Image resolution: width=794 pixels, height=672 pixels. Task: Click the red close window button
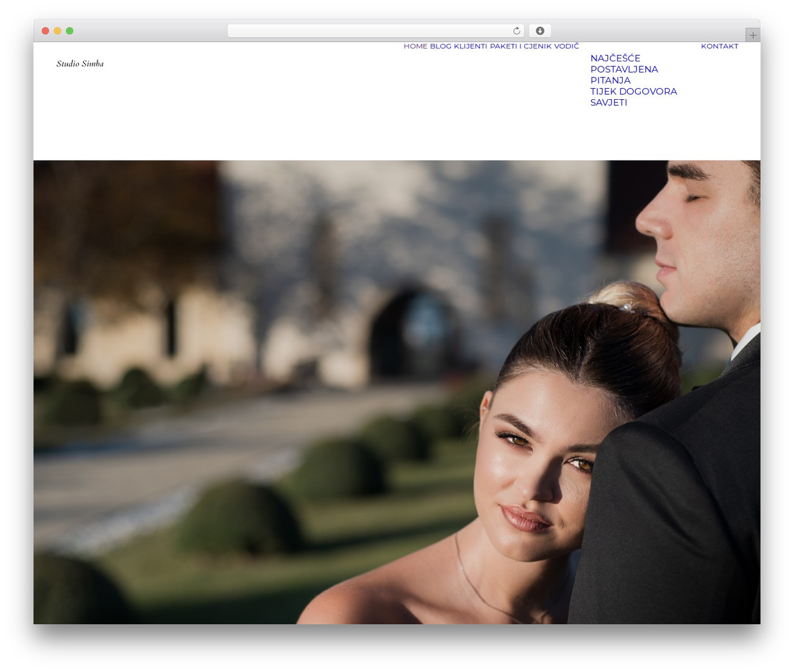[45, 31]
